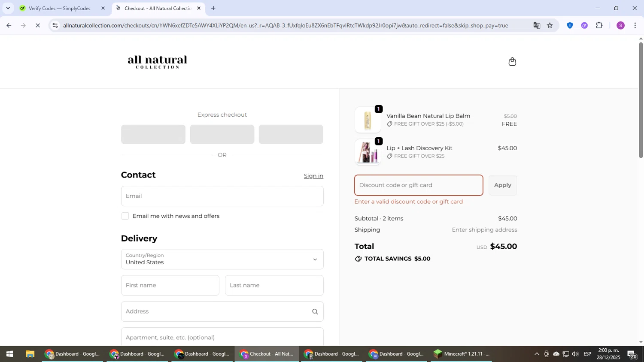
Task: Open first Dashboard Google Chrome taskbar window
Action: pyautogui.click(x=73, y=354)
